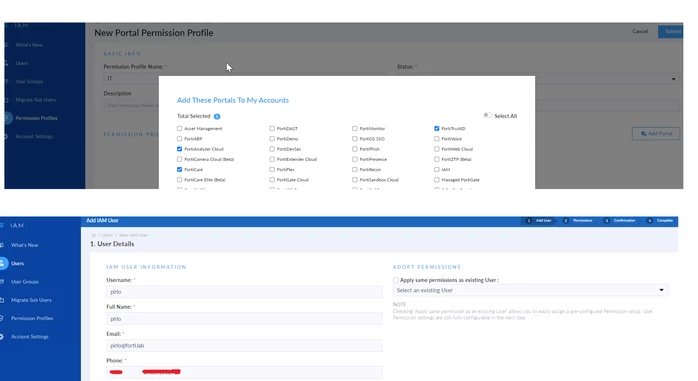Enable FortiCamera Cloud (Beta) checkbox

[179, 159]
